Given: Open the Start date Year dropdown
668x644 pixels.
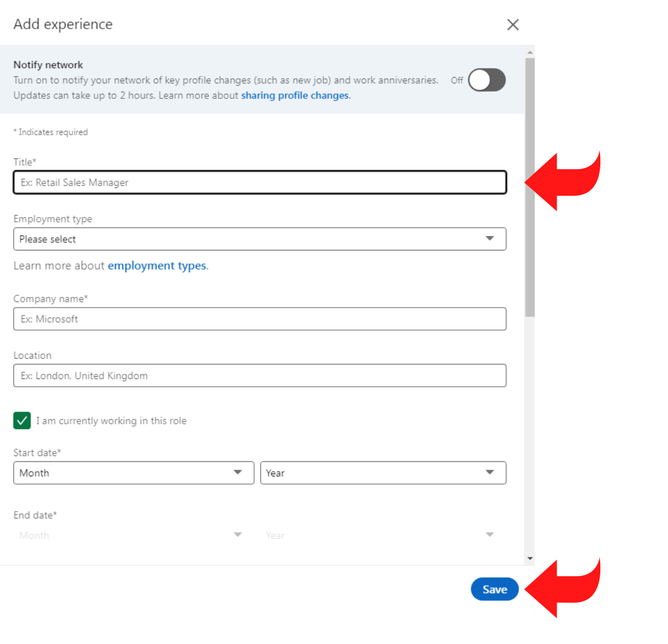Looking at the screenshot, I should [x=383, y=473].
